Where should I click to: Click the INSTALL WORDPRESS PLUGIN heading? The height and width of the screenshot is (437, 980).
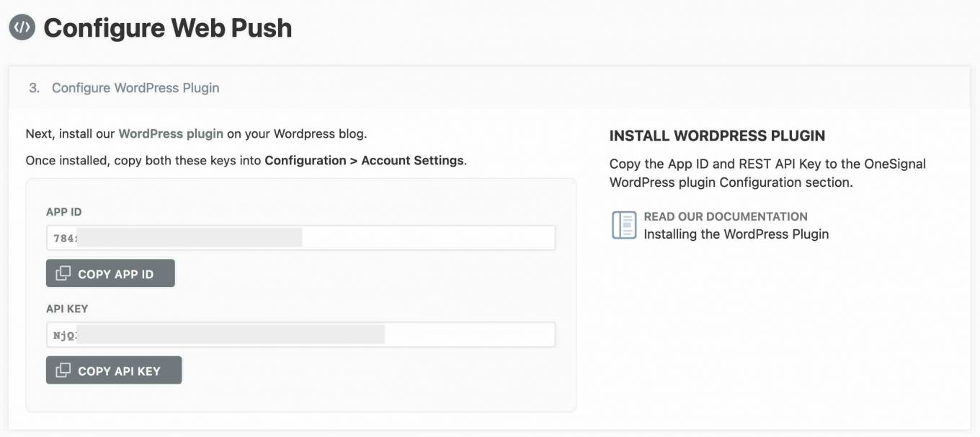pyautogui.click(x=717, y=136)
